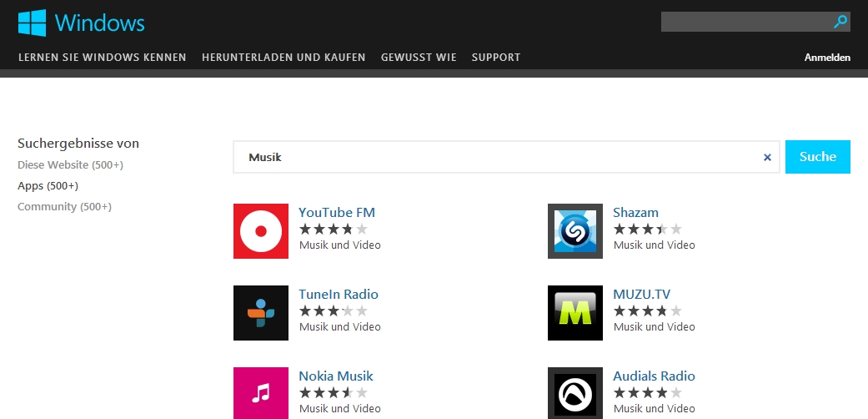Click the Windows logo in the header

(x=82, y=23)
